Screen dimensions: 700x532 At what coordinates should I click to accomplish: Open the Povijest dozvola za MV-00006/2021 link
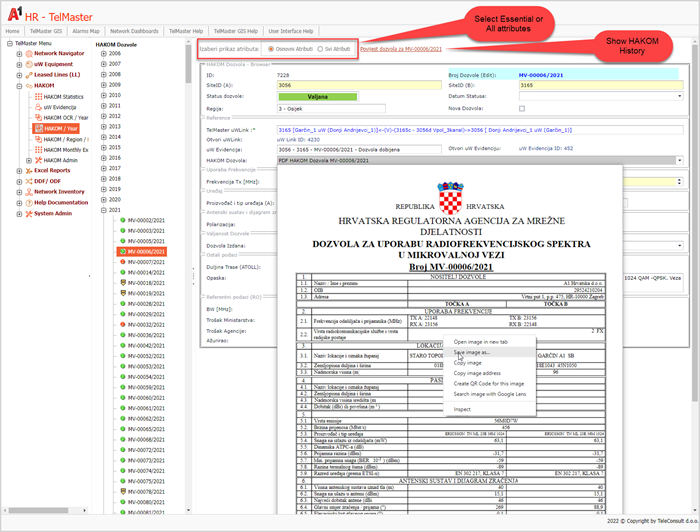pyautogui.click(x=401, y=49)
